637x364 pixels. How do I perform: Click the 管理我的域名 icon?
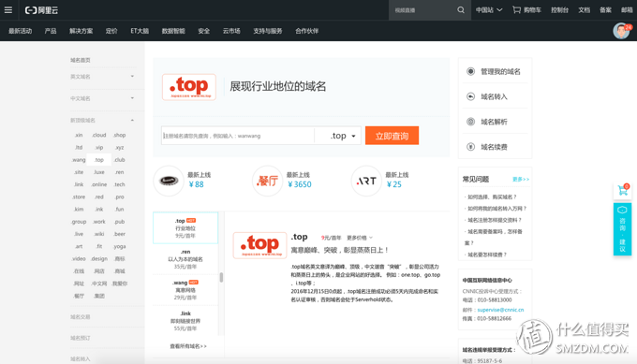tap(470, 71)
